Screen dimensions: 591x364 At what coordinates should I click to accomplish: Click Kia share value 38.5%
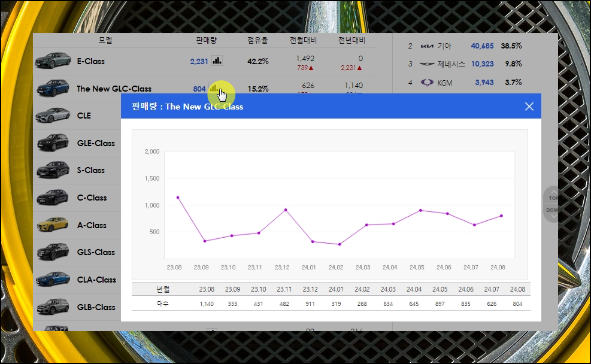[511, 46]
